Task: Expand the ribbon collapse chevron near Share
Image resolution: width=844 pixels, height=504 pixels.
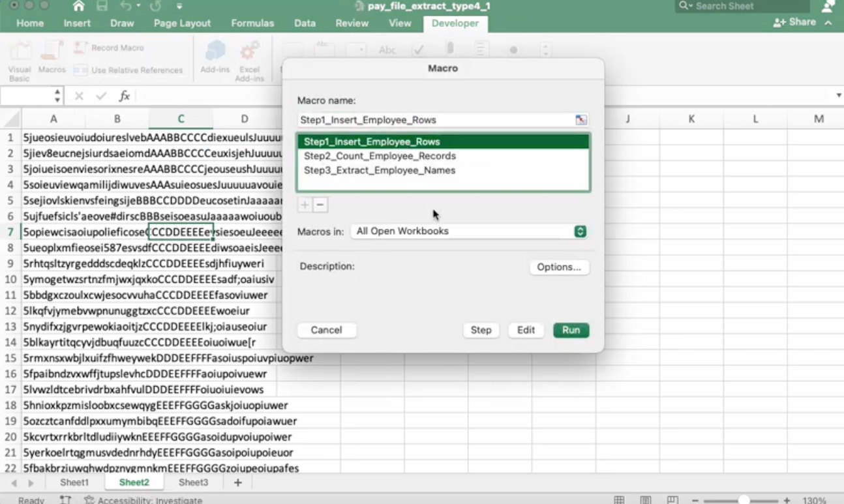Action: pyautogui.click(x=828, y=22)
